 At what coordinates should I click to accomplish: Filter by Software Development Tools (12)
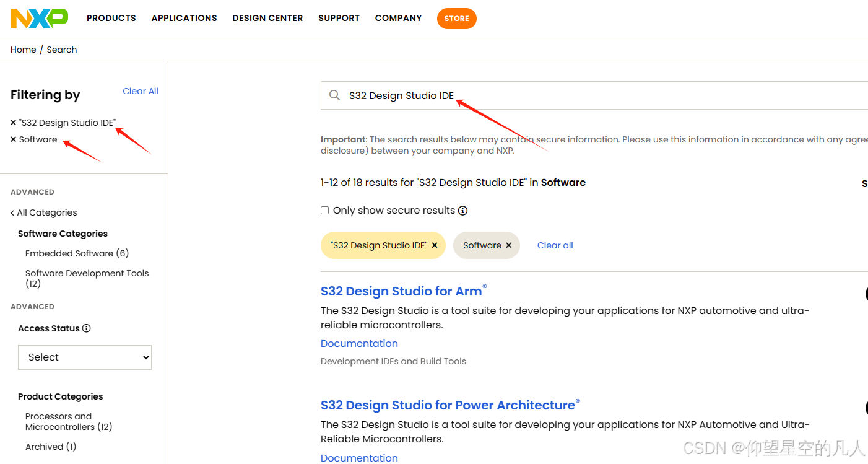click(87, 278)
